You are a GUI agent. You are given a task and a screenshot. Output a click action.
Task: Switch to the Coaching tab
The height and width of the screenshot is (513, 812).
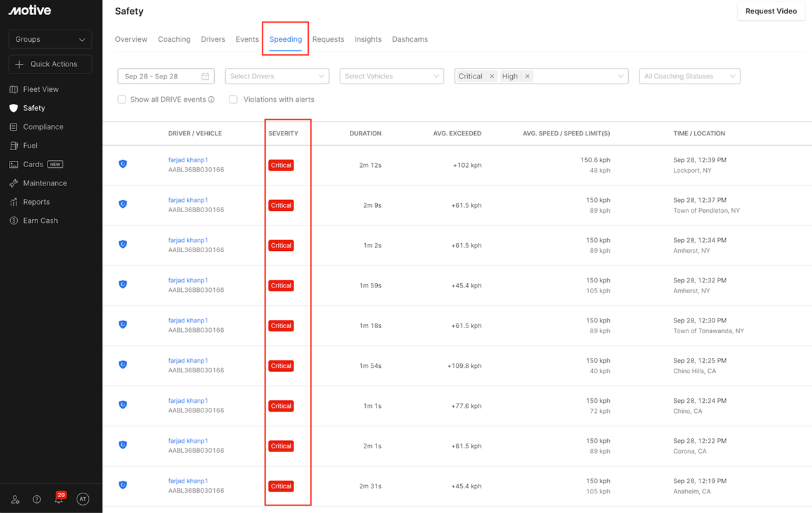pos(174,39)
